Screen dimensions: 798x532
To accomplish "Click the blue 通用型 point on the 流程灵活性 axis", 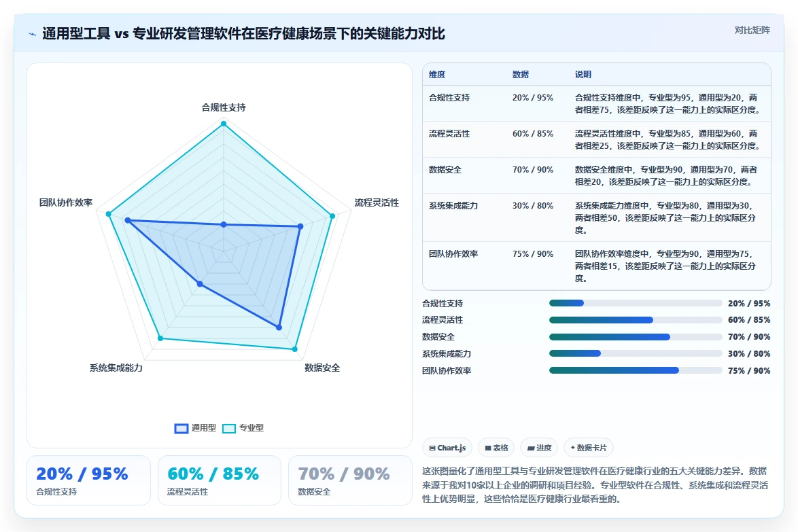I will pyautogui.click(x=300, y=226).
